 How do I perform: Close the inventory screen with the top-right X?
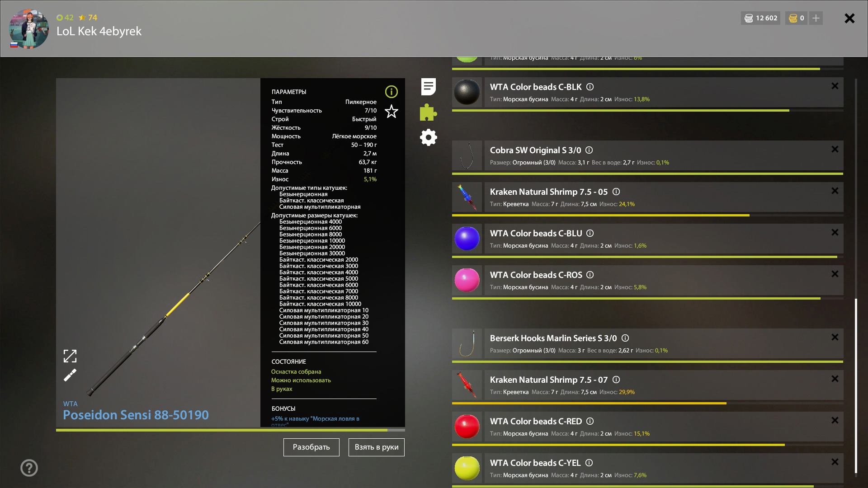849,18
